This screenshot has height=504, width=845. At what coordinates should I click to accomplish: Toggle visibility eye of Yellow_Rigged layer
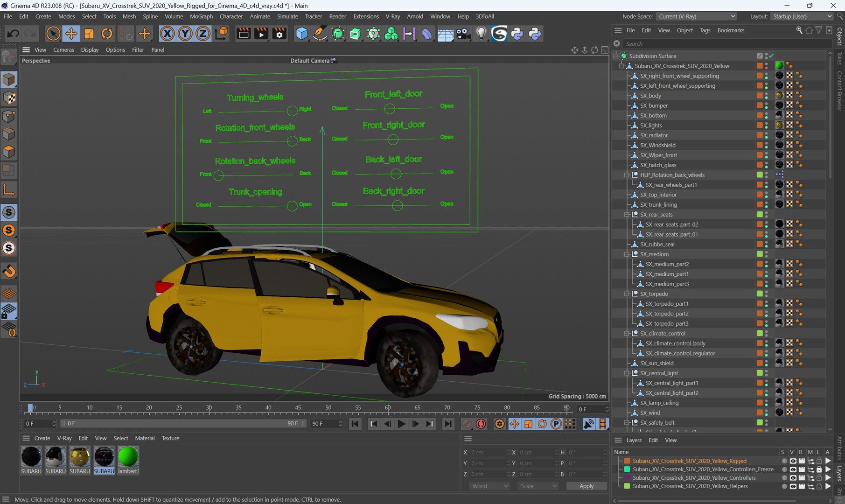point(793,461)
